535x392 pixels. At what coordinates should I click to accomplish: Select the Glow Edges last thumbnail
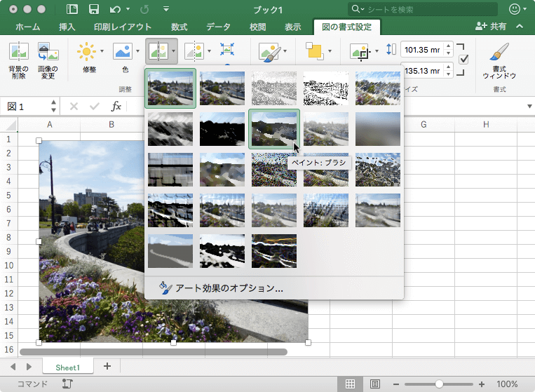(274, 251)
